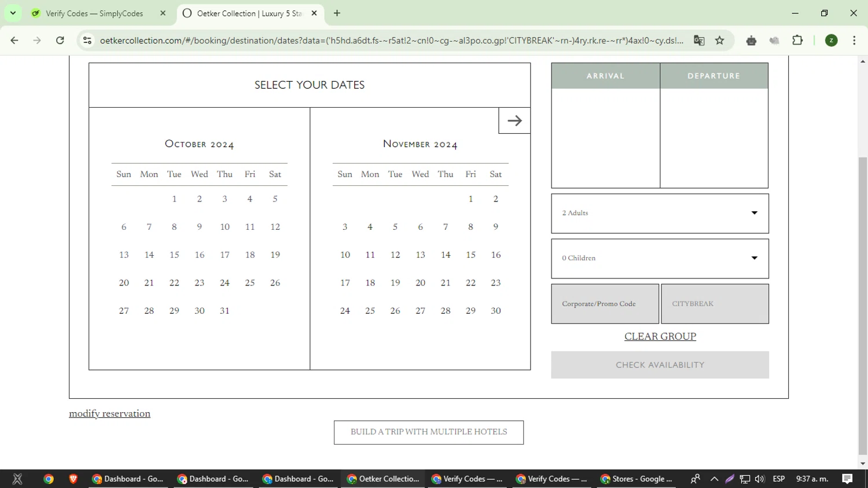
Task: Open the Extensions puzzle menu
Action: 797,41
